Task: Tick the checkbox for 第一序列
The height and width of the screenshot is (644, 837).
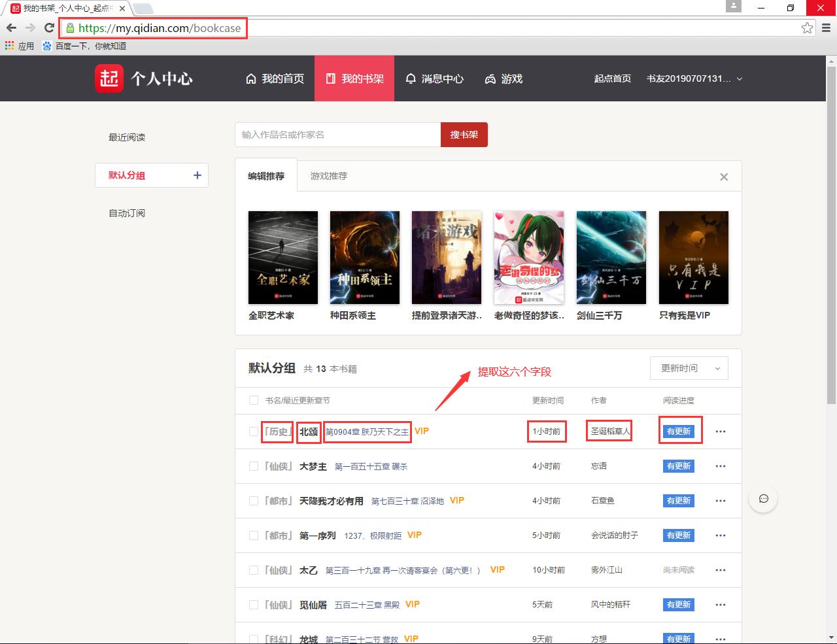Action: coord(254,535)
